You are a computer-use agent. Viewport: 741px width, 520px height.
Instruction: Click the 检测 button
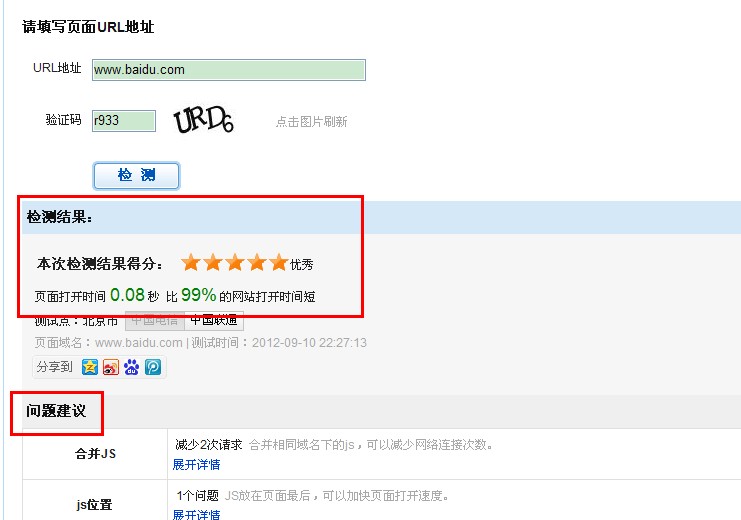click(x=137, y=175)
